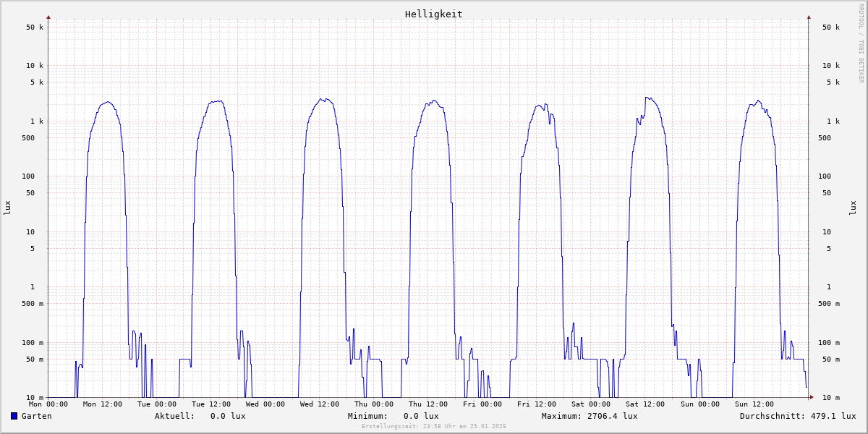Select the Wed 00:00 time axis label

(x=265, y=404)
